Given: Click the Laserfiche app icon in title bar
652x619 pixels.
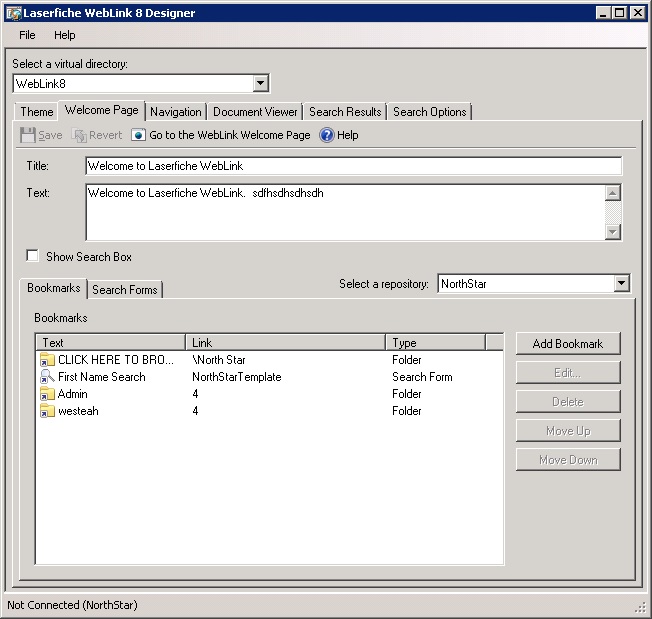Looking at the screenshot, I should tap(14, 13).
